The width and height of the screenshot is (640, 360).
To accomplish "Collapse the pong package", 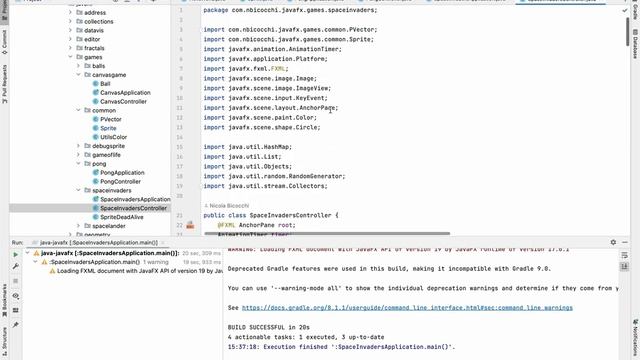I will pos(78,164).
